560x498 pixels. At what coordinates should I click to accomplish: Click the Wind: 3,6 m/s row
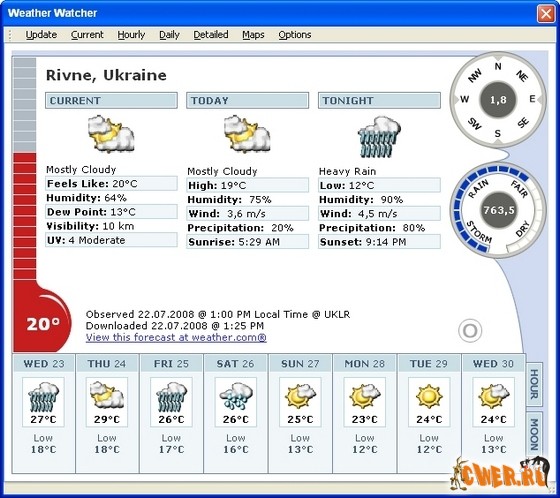[247, 214]
